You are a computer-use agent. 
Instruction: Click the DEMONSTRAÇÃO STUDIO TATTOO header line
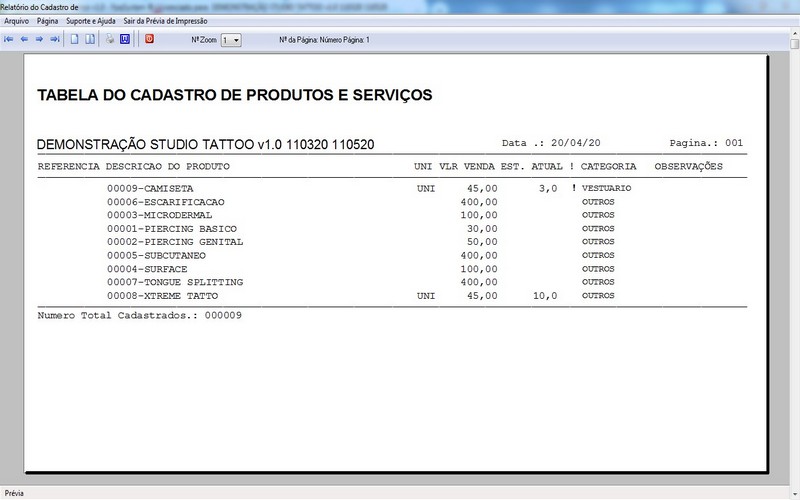205,144
